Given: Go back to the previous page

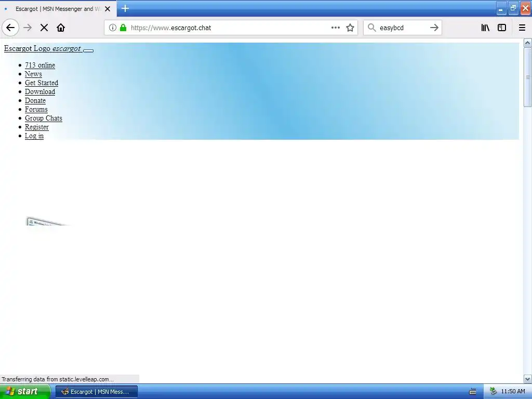Looking at the screenshot, I should point(10,28).
